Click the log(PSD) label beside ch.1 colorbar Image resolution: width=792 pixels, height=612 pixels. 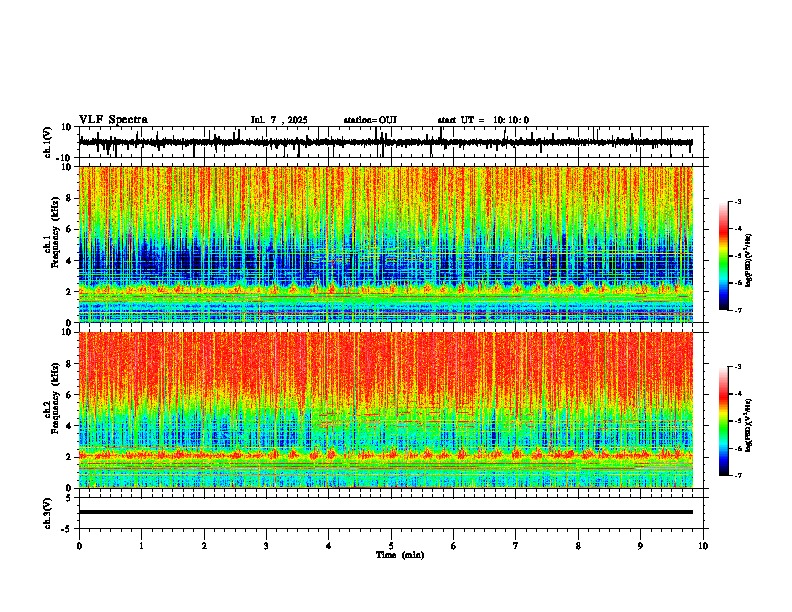pyautogui.click(x=749, y=261)
